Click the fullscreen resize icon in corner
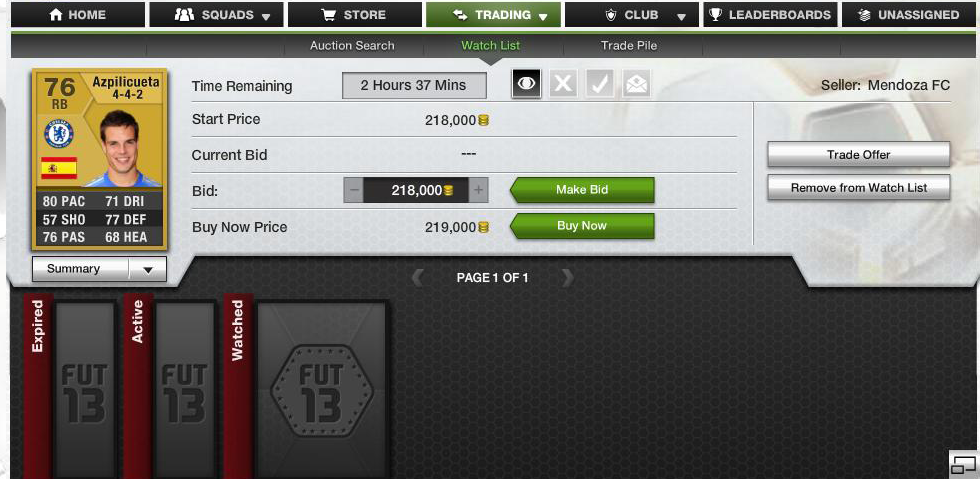The height and width of the screenshot is (479, 980). (964, 465)
